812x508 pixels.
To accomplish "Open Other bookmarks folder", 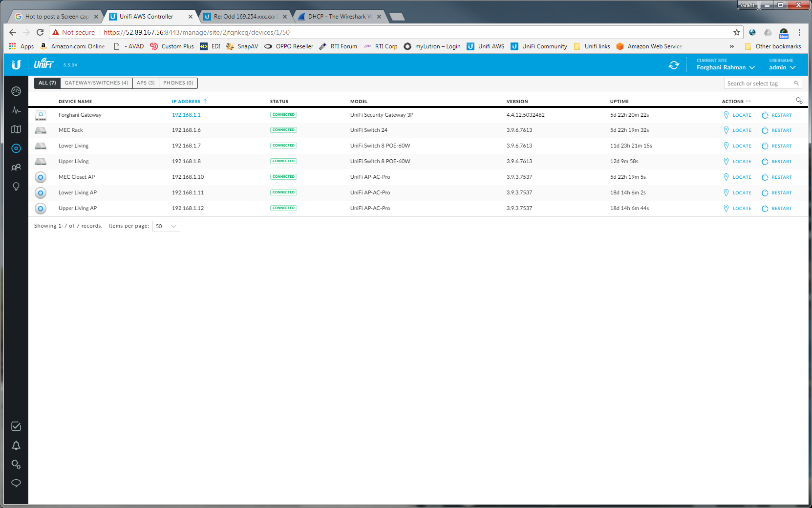I will tap(772, 46).
